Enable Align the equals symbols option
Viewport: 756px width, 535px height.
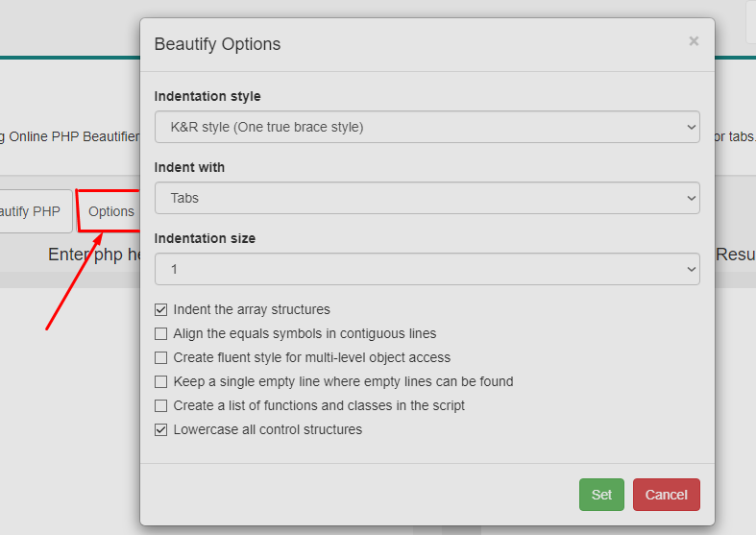click(x=160, y=334)
